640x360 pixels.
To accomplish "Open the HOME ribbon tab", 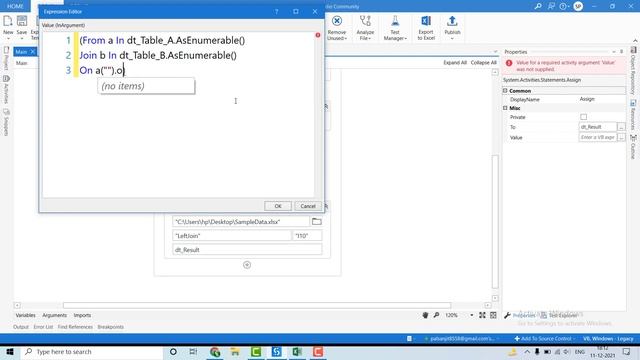I will point(15,6).
